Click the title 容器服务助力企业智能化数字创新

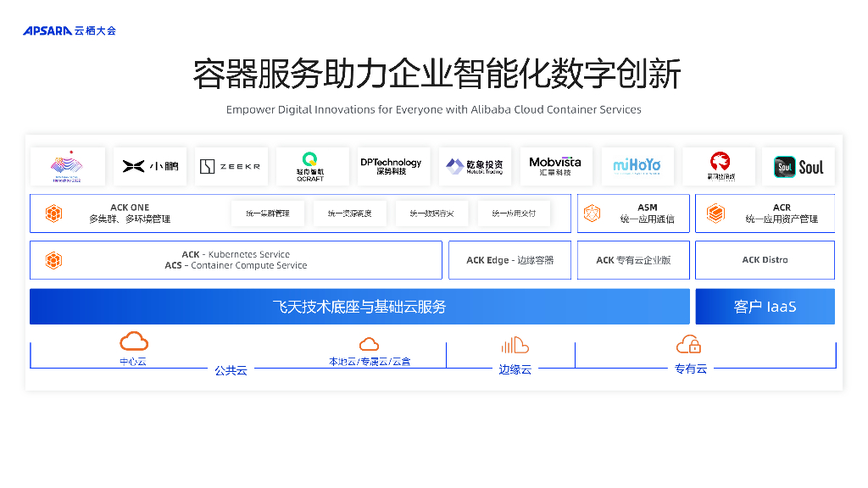coord(437,75)
